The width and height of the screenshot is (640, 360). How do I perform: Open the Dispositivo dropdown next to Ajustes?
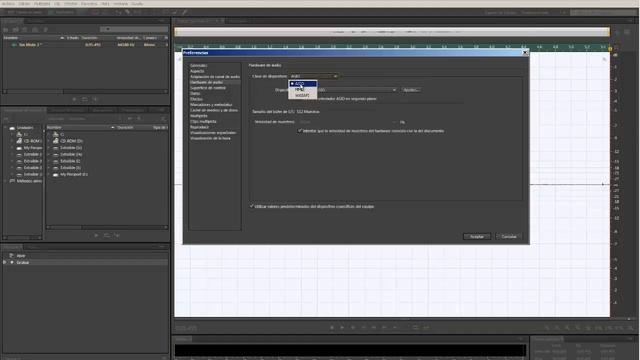point(357,90)
